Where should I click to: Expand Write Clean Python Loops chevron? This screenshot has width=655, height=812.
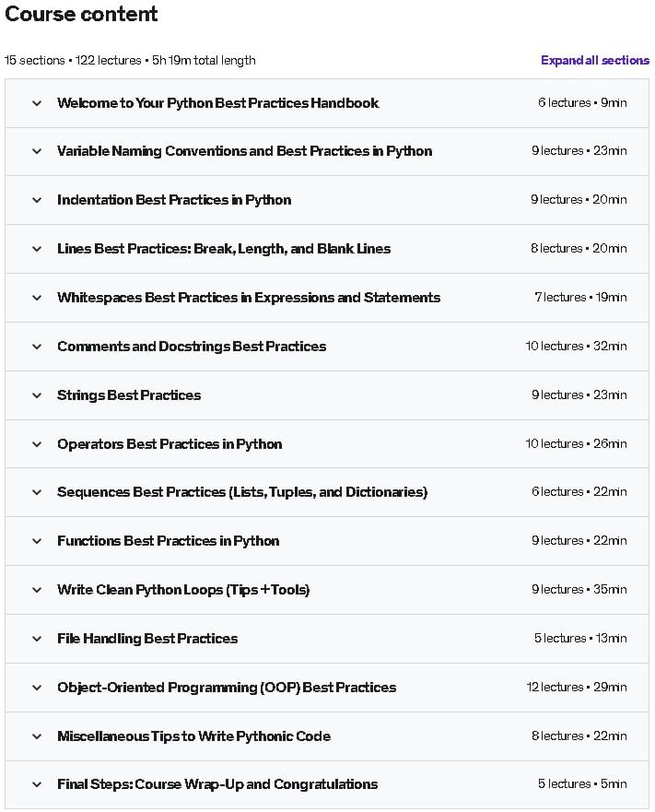tap(37, 590)
